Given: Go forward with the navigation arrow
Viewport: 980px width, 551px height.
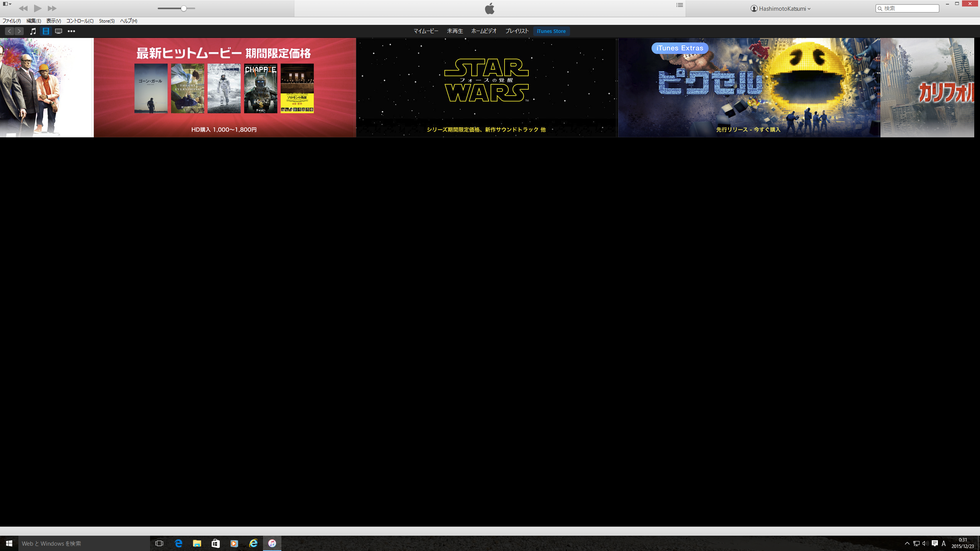Looking at the screenshot, I should click(x=19, y=31).
